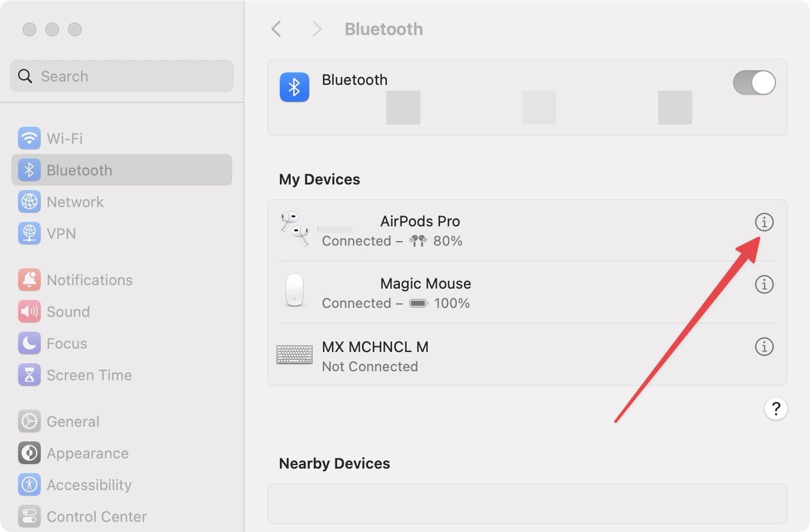Click the AirPods Pro device icon
Image resolution: width=810 pixels, height=532 pixels.
point(295,229)
